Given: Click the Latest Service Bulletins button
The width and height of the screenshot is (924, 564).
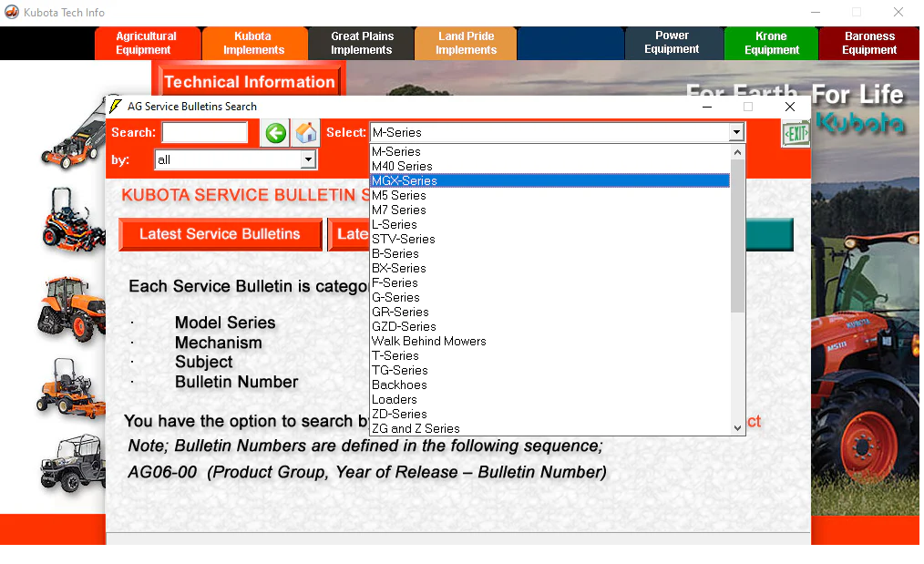Looking at the screenshot, I should [220, 235].
